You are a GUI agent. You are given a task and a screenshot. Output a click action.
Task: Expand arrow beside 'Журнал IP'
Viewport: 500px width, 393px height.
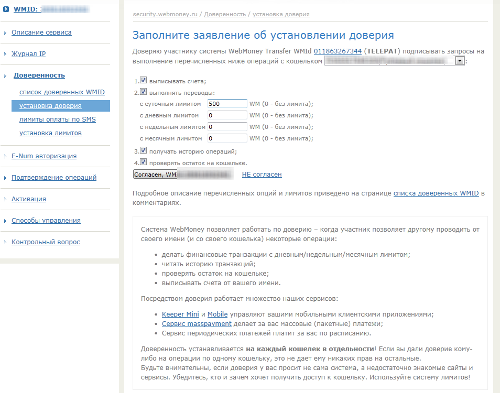(5, 54)
